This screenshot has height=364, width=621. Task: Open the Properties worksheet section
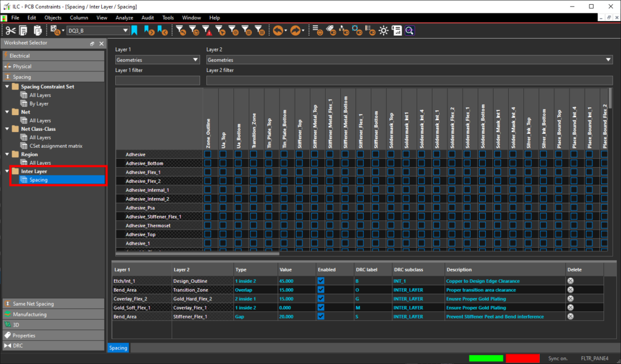coord(53,336)
